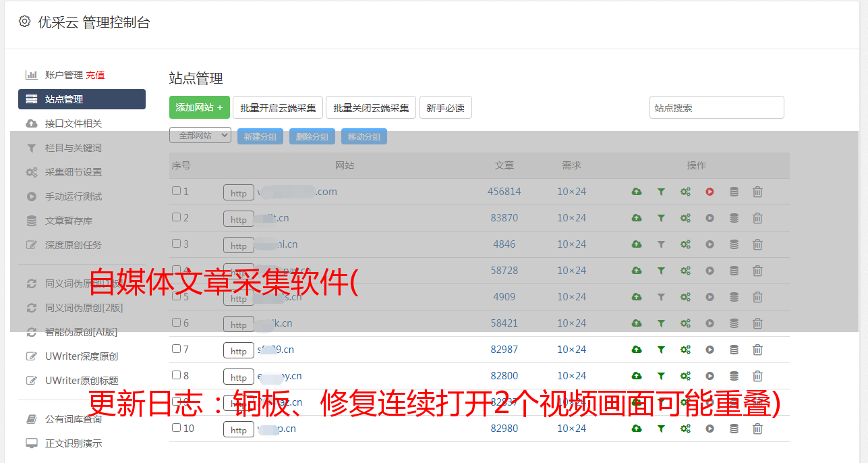The image size is (868, 463).
Task: Open the 全部网站 group dropdown
Action: 200,136
